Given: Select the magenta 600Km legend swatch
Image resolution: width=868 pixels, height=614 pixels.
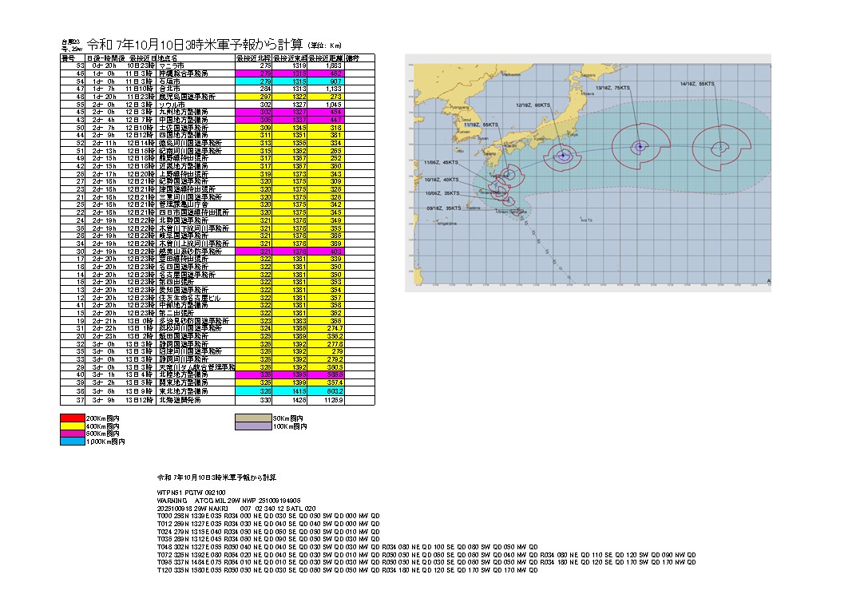Looking at the screenshot, I should pos(73,434).
